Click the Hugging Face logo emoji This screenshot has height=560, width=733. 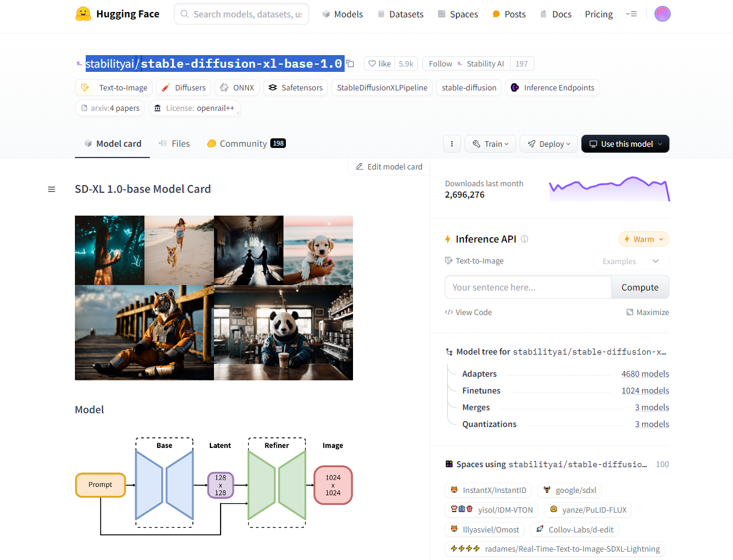click(83, 14)
